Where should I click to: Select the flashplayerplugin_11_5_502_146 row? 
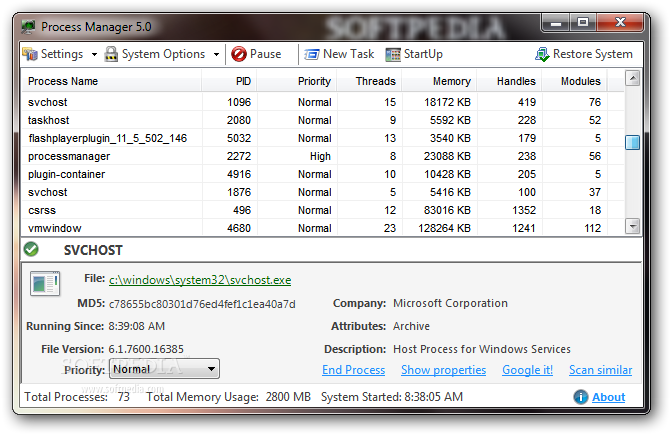click(323, 138)
